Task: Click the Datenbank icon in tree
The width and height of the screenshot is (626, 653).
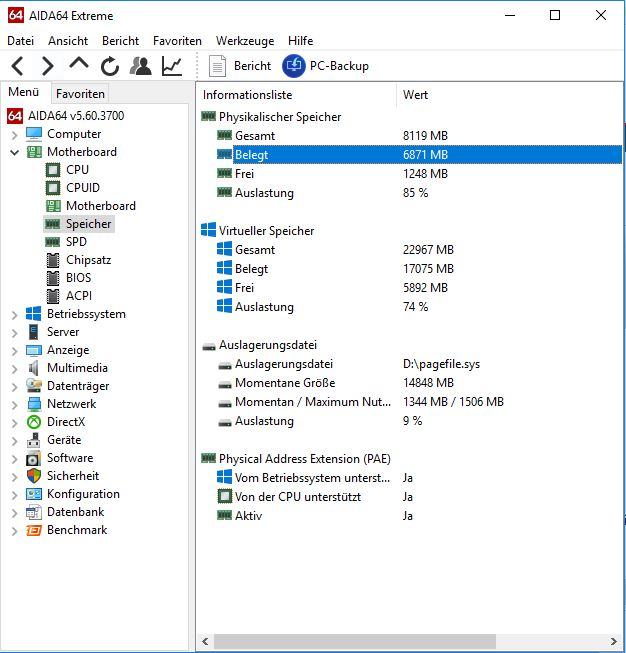Action: point(34,512)
